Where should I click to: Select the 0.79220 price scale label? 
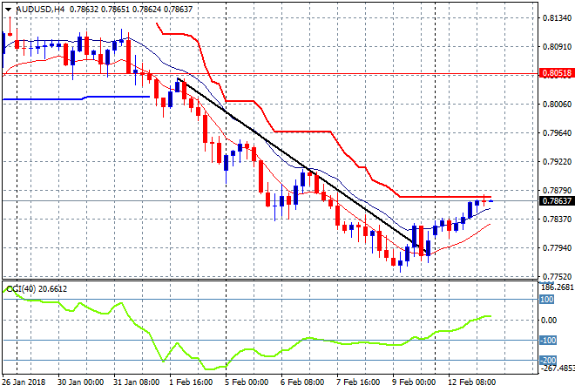pyautogui.click(x=557, y=162)
